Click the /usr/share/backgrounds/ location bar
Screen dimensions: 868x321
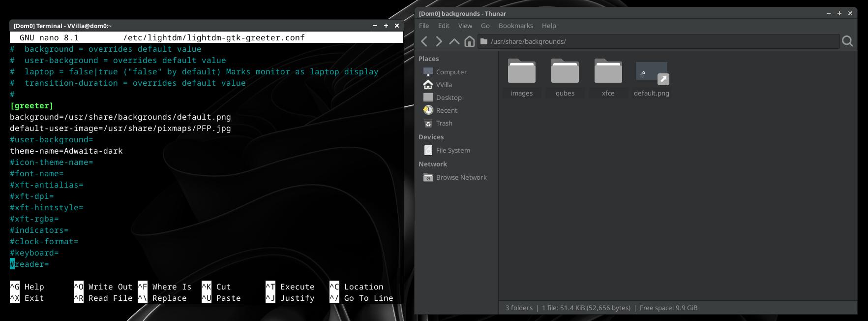(659, 41)
